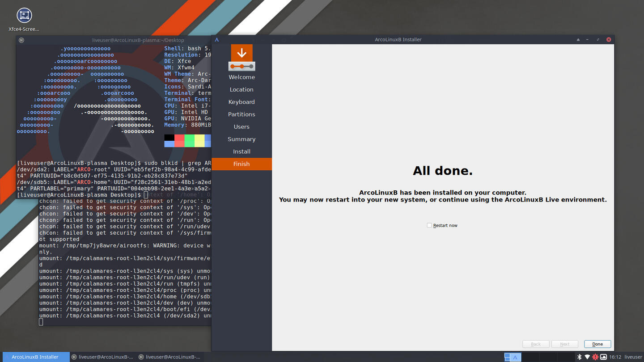Select the Keyboard step in installer sidebar
This screenshot has height=362, width=644.
(x=241, y=102)
